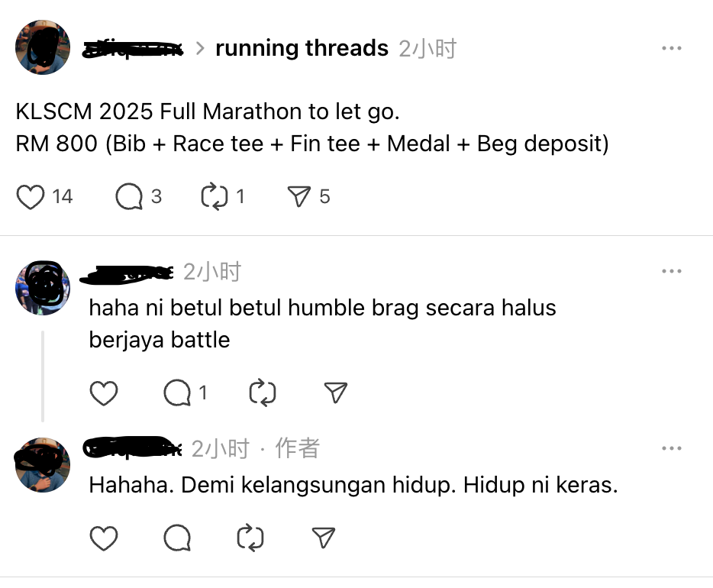Open the main post author's avatar
This screenshot has height=588, width=713.
[43, 47]
